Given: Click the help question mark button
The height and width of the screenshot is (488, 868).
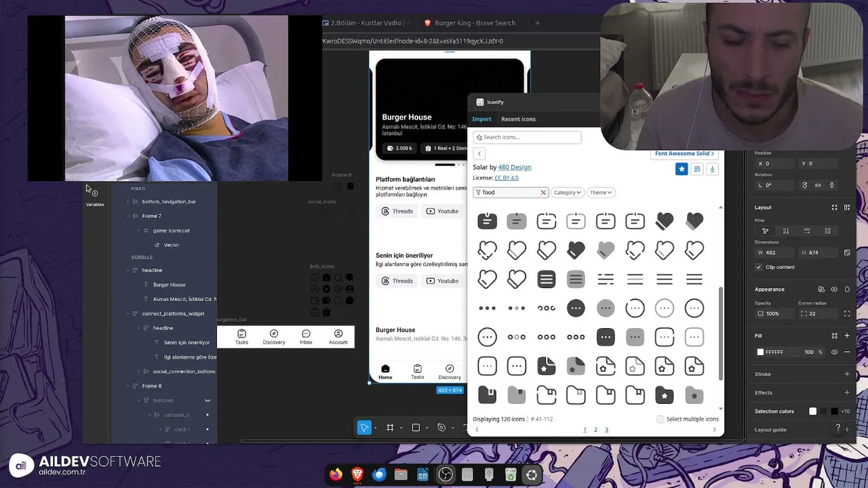Looking at the screenshot, I should click(x=838, y=428).
